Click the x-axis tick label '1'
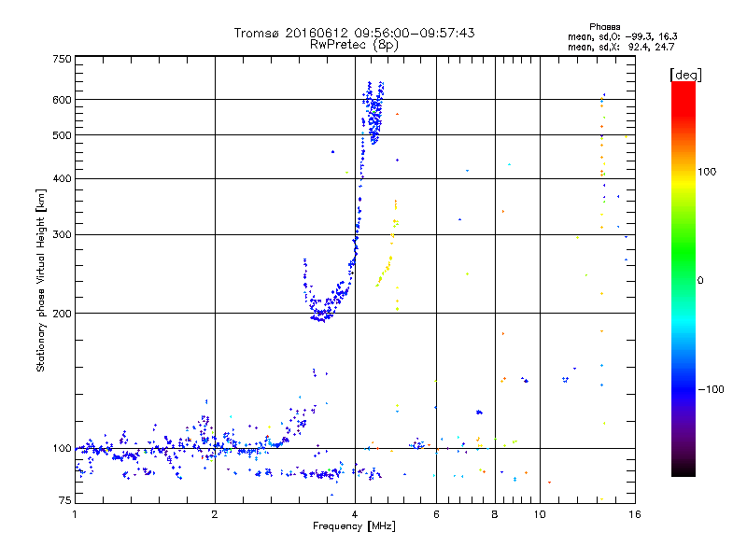Image resolution: width=747 pixels, height=560 pixels. [x=75, y=514]
